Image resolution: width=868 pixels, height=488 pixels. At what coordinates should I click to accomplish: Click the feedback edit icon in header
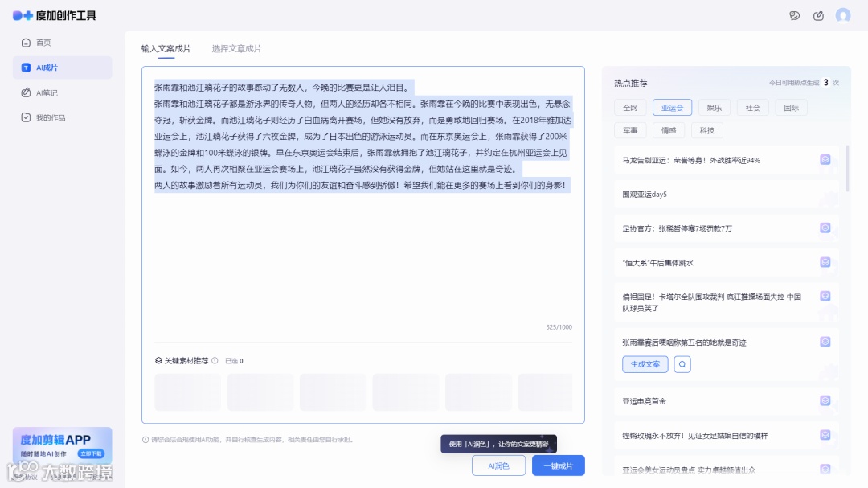(818, 15)
